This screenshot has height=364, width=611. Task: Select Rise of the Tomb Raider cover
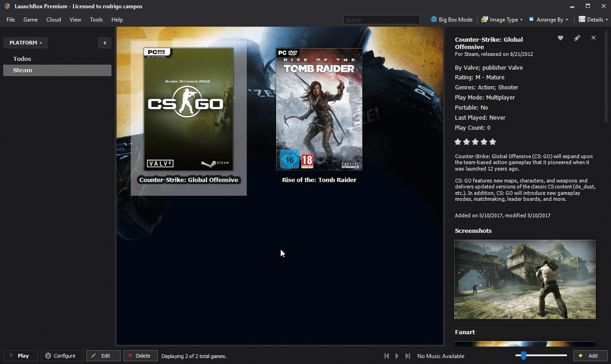319,109
